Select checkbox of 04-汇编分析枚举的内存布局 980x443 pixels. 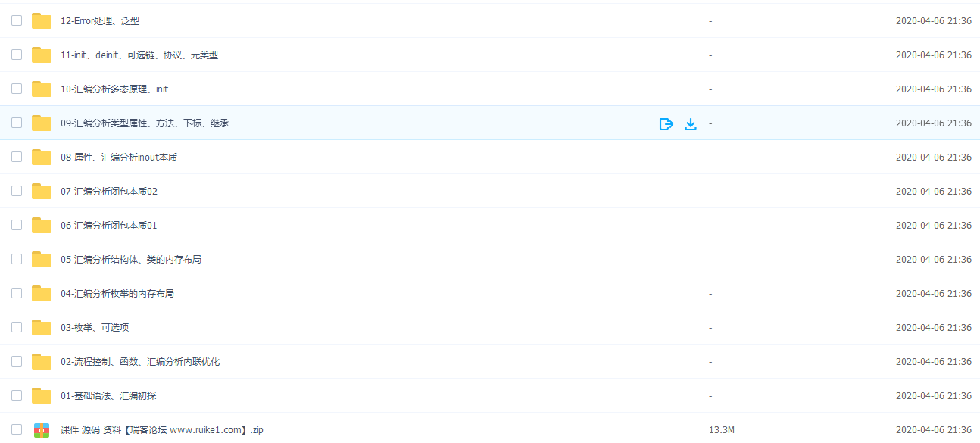click(x=17, y=293)
